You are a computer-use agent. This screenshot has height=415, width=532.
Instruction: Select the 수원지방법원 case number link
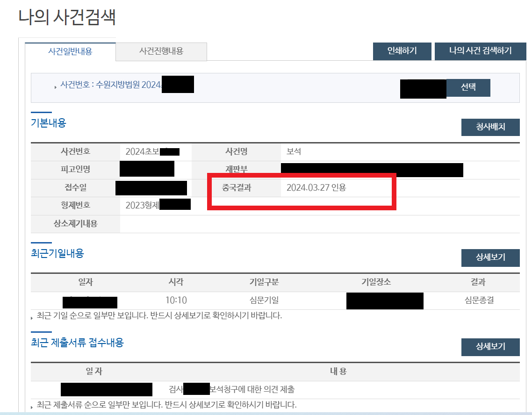click(x=111, y=85)
